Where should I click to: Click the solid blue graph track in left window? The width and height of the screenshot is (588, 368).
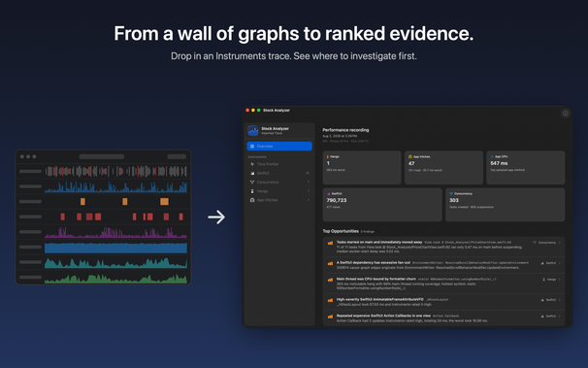point(115,248)
